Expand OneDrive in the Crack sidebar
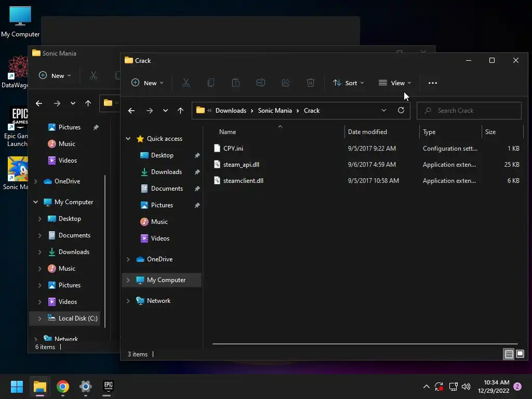The image size is (532, 399). click(x=128, y=259)
